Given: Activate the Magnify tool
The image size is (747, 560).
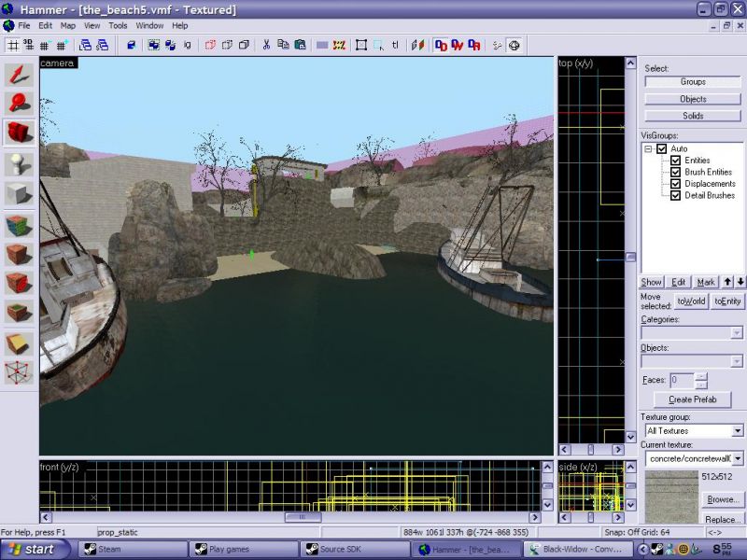Looking at the screenshot, I should [x=19, y=103].
